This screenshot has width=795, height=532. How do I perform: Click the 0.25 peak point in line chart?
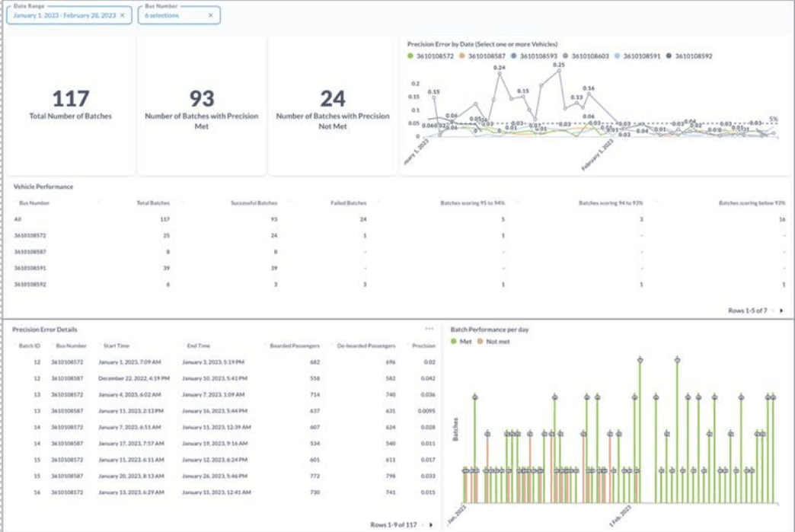(559, 71)
